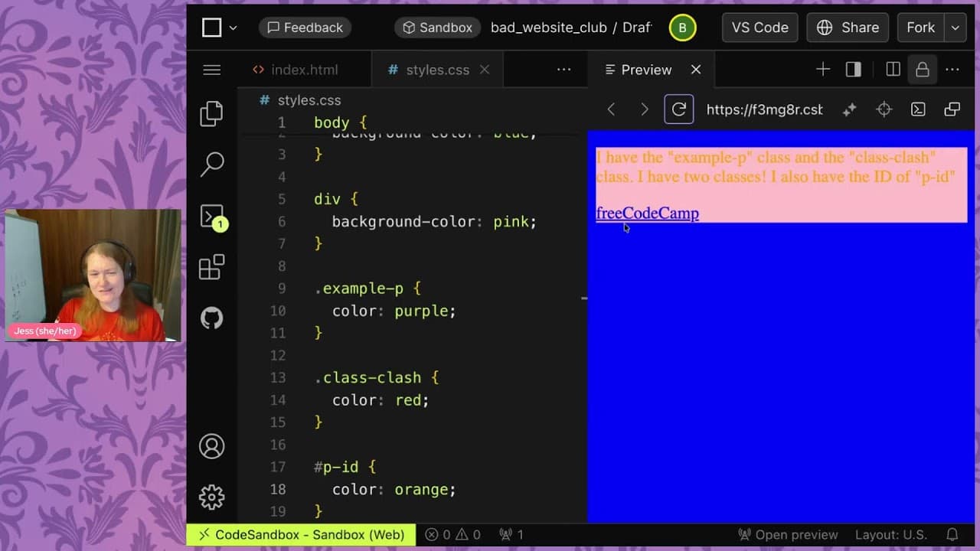Click the #p-id selector in code
Image resolution: width=980 pixels, height=551 pixels.
coord(336,467)
